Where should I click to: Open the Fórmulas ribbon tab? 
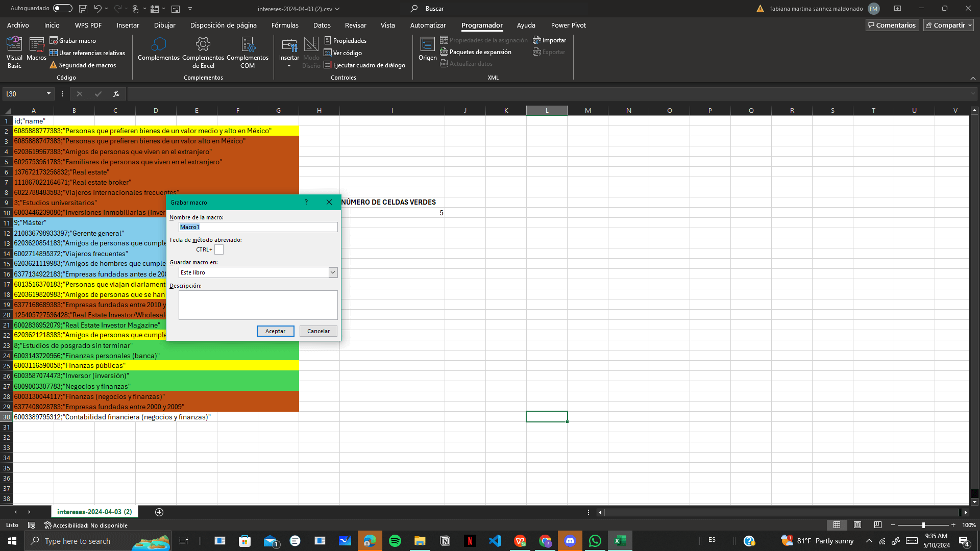tap(285, 25)
